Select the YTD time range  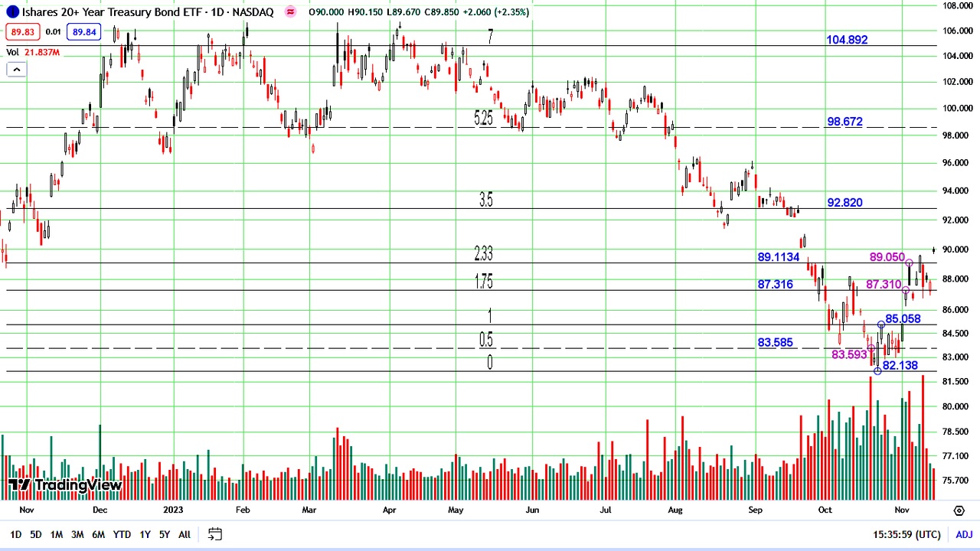(122, 534)
